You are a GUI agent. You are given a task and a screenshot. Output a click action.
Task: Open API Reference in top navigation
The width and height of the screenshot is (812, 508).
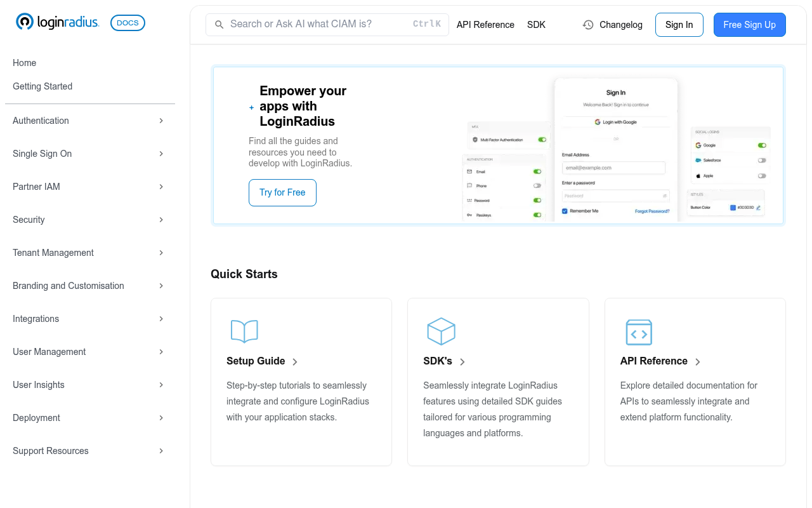[485, 25]
